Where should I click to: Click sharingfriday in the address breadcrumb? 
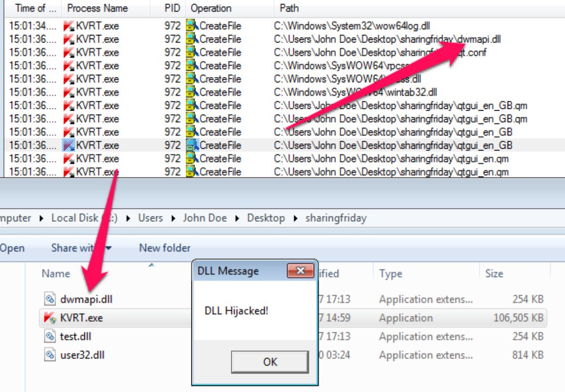pos(336,218)
